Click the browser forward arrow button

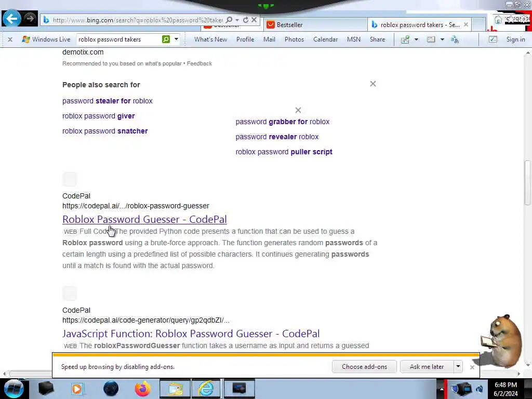30,18
